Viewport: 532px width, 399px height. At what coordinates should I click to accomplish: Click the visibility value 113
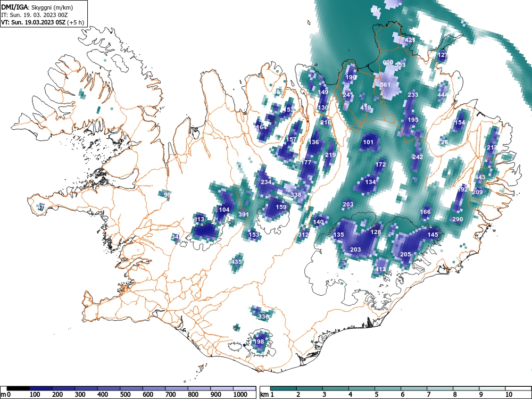point(199,220)
